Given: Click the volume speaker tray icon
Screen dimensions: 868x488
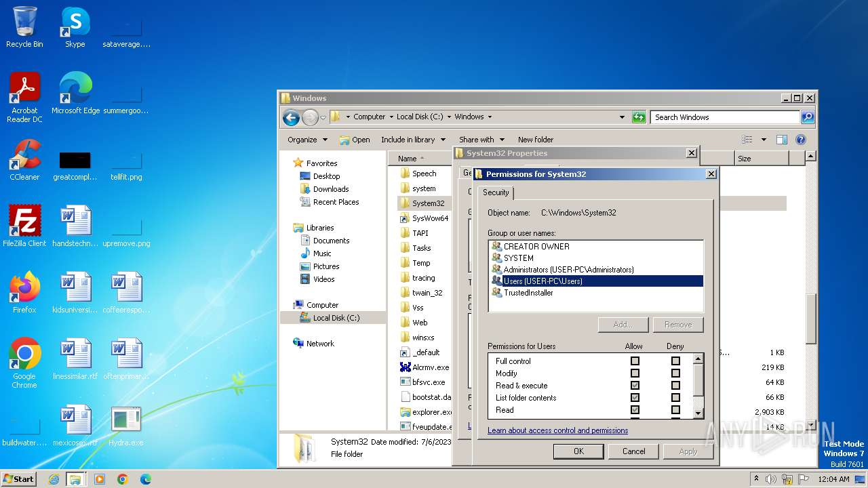Looking at the screenshot, I should [x=771, y=479].
